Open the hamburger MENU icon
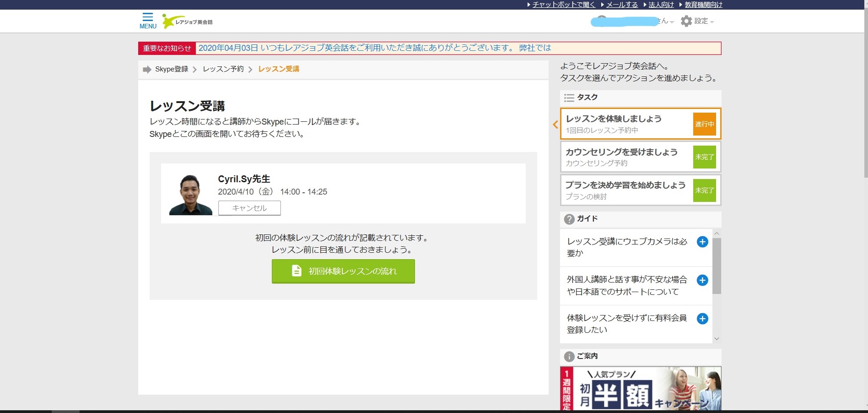 pyautogui.click(x=148, y=21)
